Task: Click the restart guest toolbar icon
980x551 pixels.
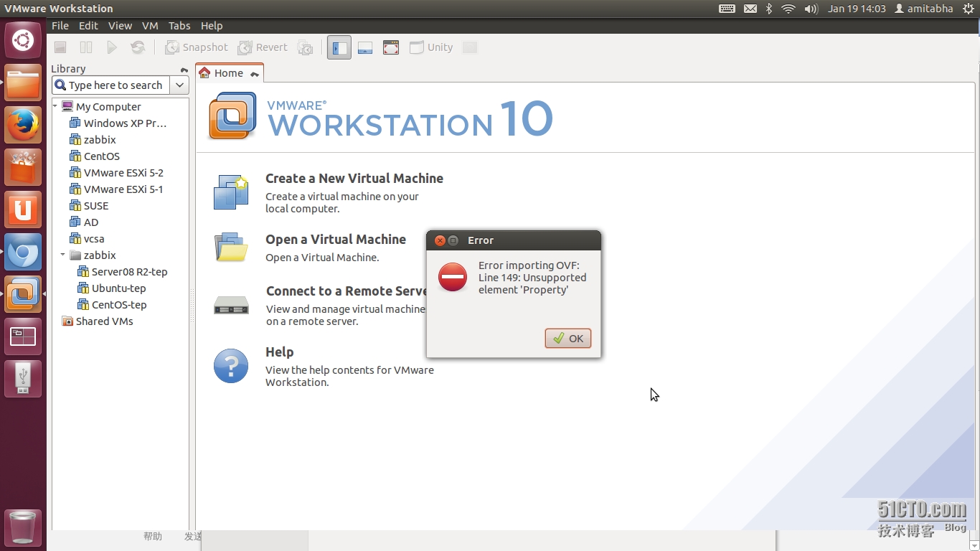Action: pyautogui.click(x=138, y=47)
